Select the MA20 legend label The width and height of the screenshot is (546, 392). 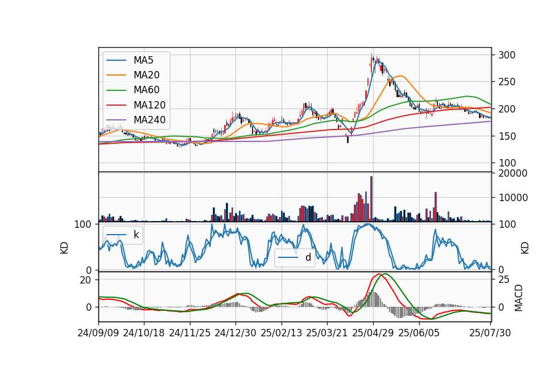pos(146,75)
